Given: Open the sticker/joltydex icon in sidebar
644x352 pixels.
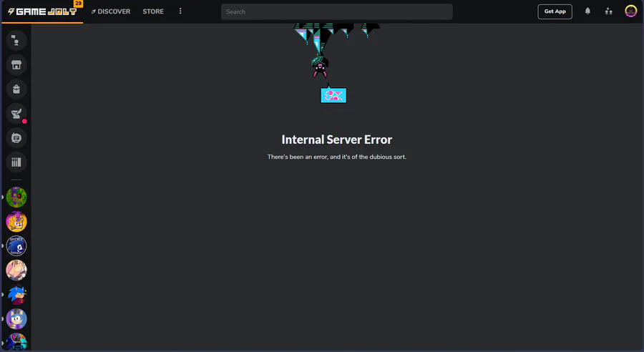Looking at the screenshot, I should pos(16,138).
